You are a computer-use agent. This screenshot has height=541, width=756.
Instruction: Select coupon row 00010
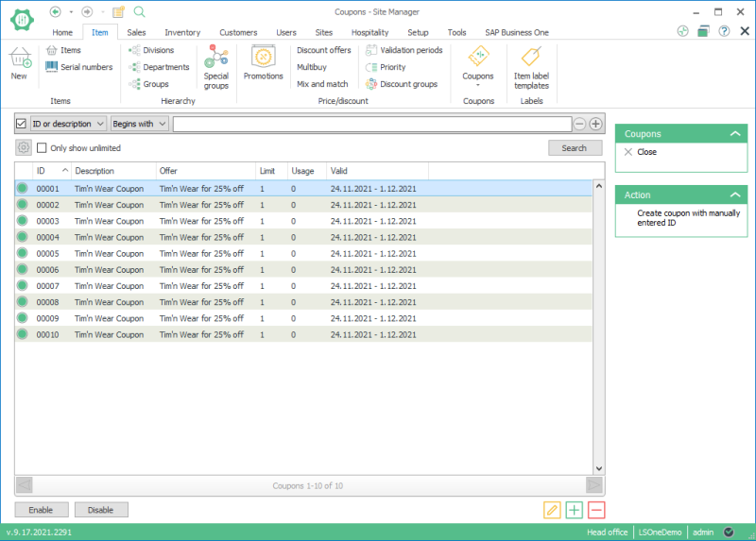(x=303, y=334)
